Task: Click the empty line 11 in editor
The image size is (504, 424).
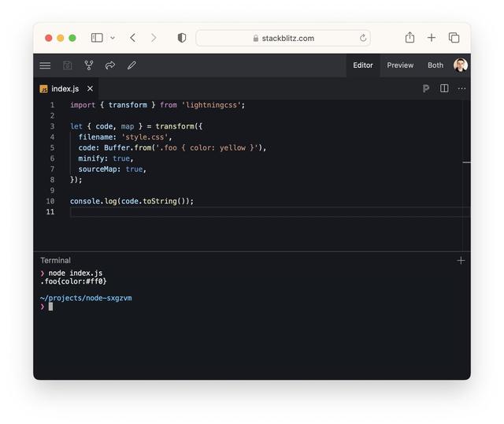Action: [x=270, y=212]
